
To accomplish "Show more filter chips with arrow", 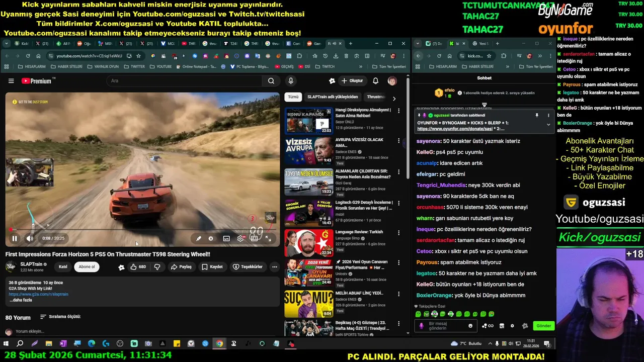I will 394,99.
